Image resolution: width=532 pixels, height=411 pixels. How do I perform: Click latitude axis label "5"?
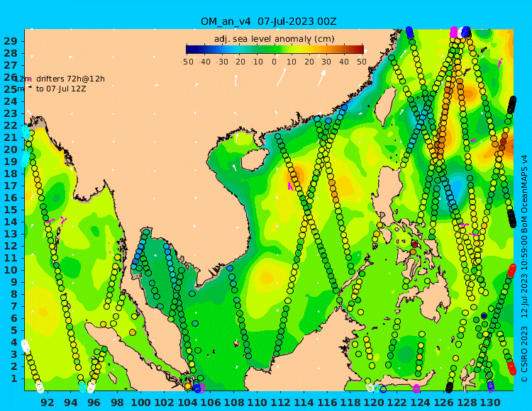pos(13,330)
